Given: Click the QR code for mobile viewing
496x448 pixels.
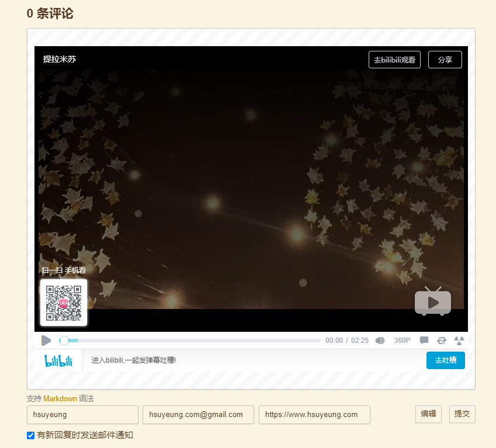Looking at the screenshot, I should click(x=64, y=303).
